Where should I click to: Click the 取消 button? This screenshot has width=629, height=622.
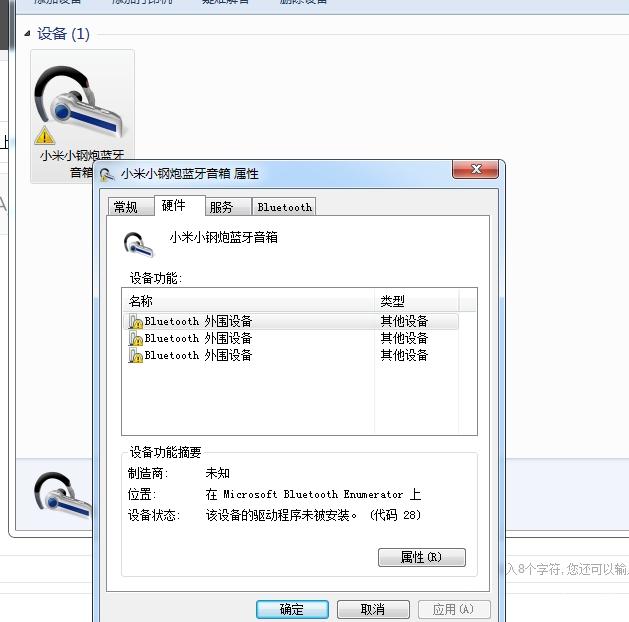pos(373,610)
